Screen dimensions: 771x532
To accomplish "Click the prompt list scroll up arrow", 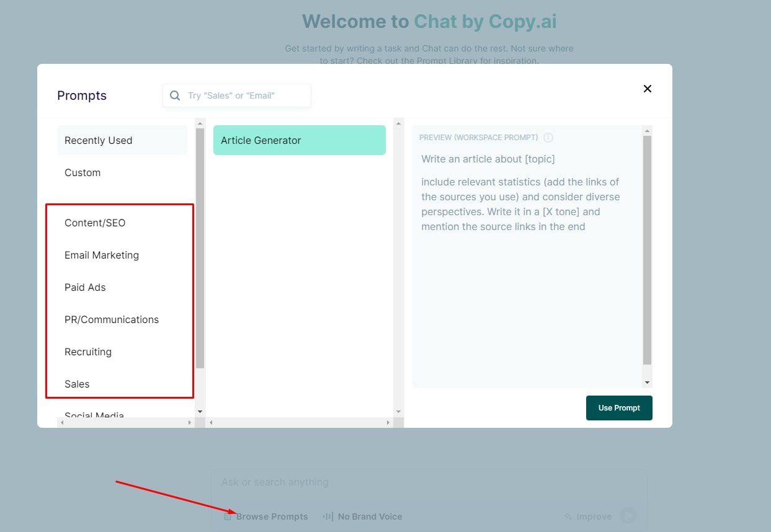I will tap(398, 123).
